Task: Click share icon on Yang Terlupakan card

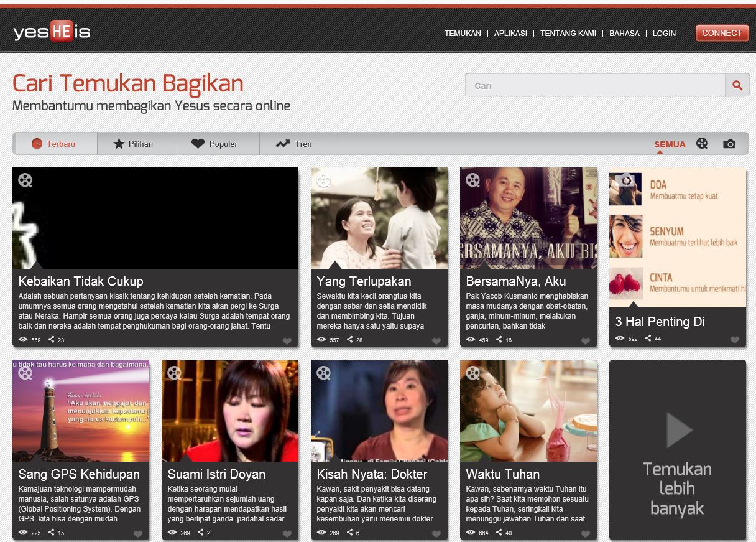Action: (350, 340)
